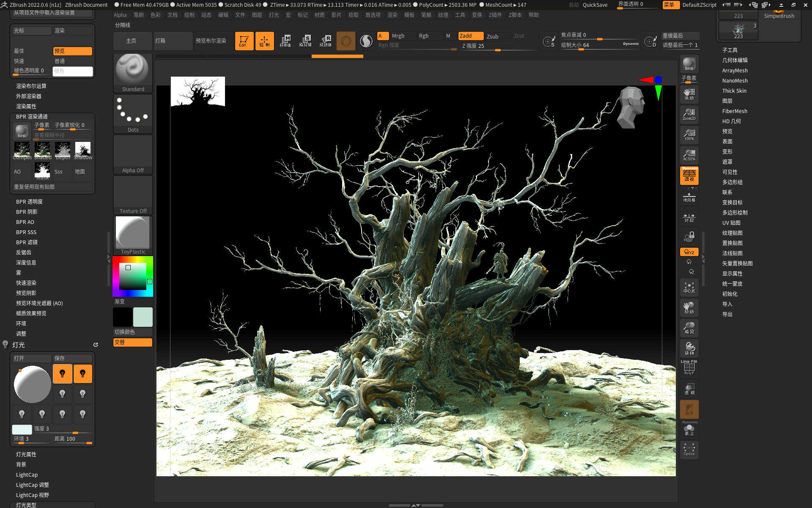The image size is (812, 508).
Task: Toggle the first light bulb on
Action: [x=62, y=373]
